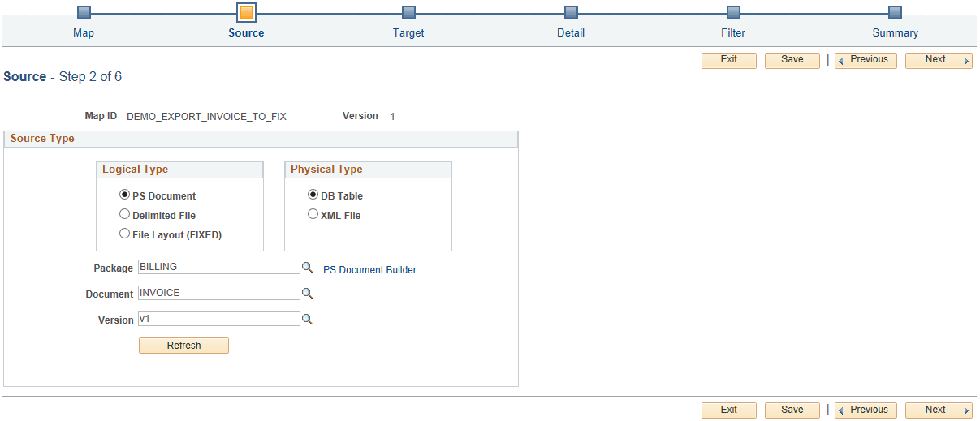Select the PS Document radio option
The width and height of the screenshot is (980, 421).
(124, 195)
